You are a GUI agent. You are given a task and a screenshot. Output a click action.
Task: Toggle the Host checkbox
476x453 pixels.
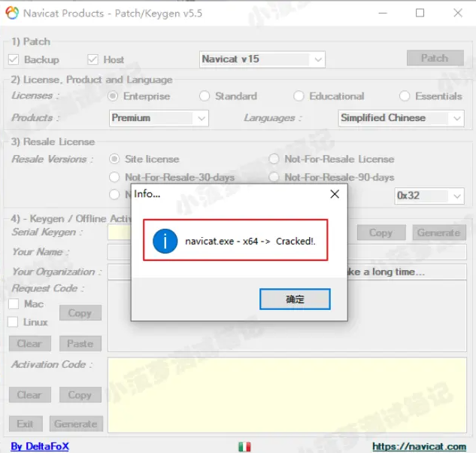coord(93,59)
